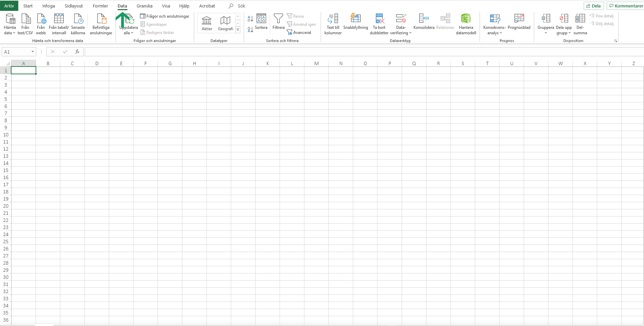Switch to the Start tab
The width and height of the screenshot is (644, 326).
(28, 6)
